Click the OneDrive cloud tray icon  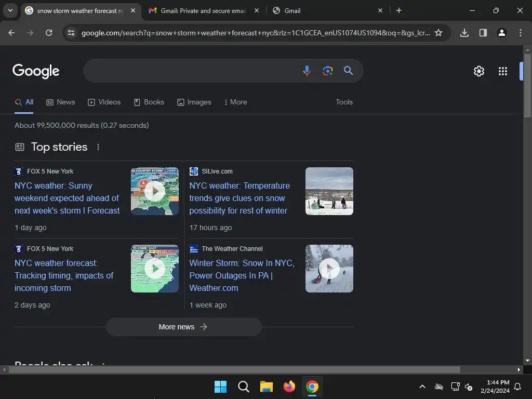(439, 387)
